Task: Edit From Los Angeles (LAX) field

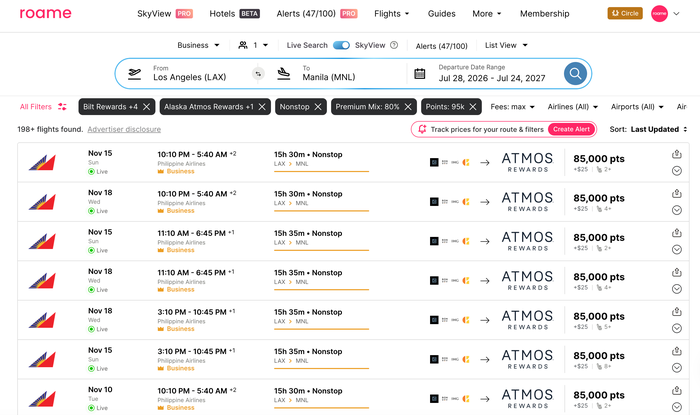Action: coord(190,74)
